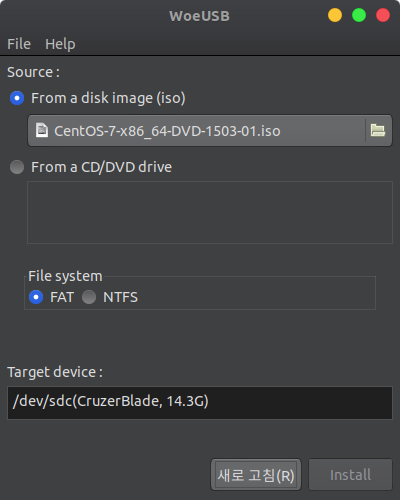Click the WoeUSB title bar text

point(199,16)
